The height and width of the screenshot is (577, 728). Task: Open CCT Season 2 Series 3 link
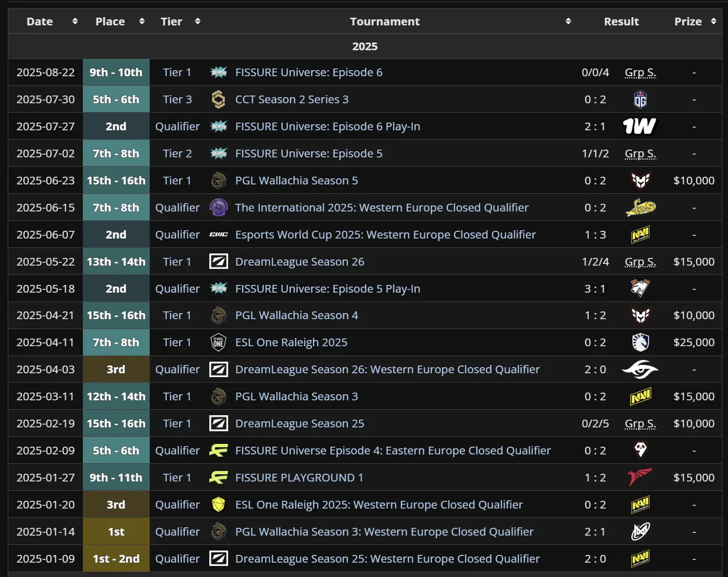point(292,99)
